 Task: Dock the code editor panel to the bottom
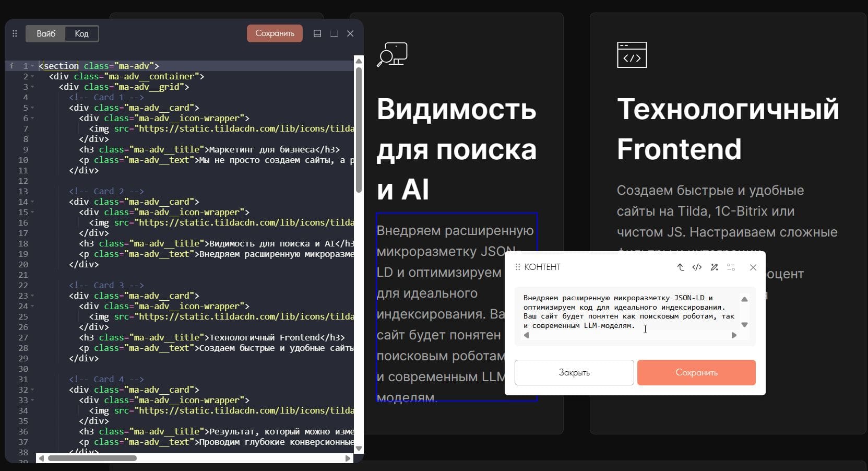[x=317, y=33]
